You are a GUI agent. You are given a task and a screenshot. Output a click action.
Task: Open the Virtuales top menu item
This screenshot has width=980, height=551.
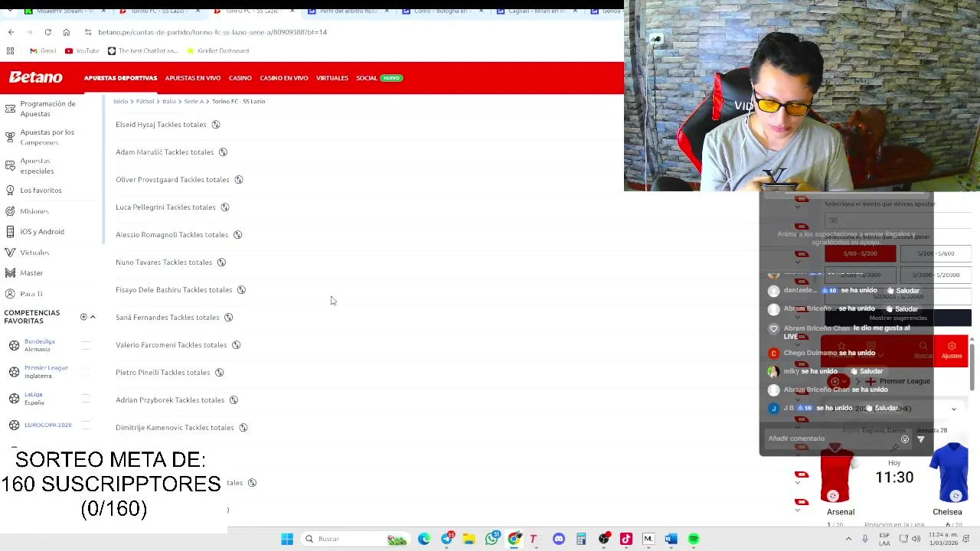click(x=332, y=78)
